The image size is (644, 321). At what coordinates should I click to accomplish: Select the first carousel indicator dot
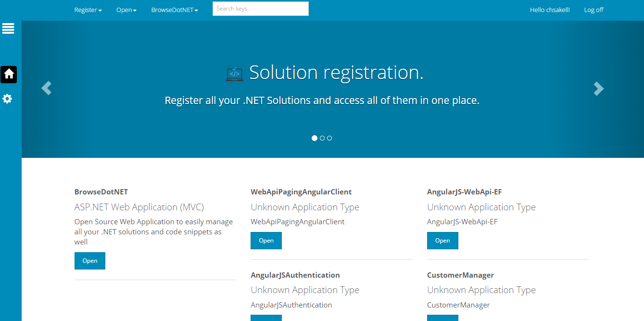[x=315, y=138]
